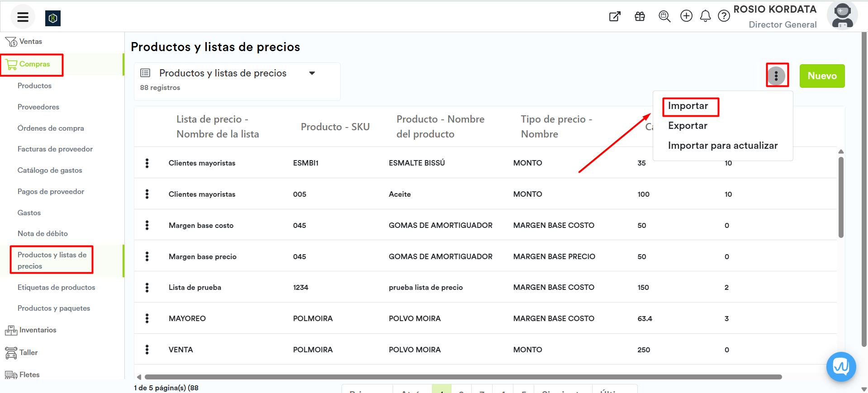
Task: Sort by Producto - SKU column header
Action: pyautogui.click(x=335, y=127)
